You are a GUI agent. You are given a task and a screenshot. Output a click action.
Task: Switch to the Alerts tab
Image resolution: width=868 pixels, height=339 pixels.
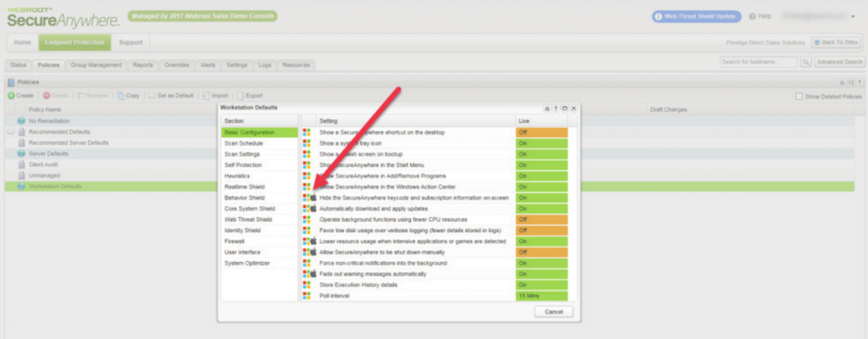pyautogui.click(x=208, y=64)
